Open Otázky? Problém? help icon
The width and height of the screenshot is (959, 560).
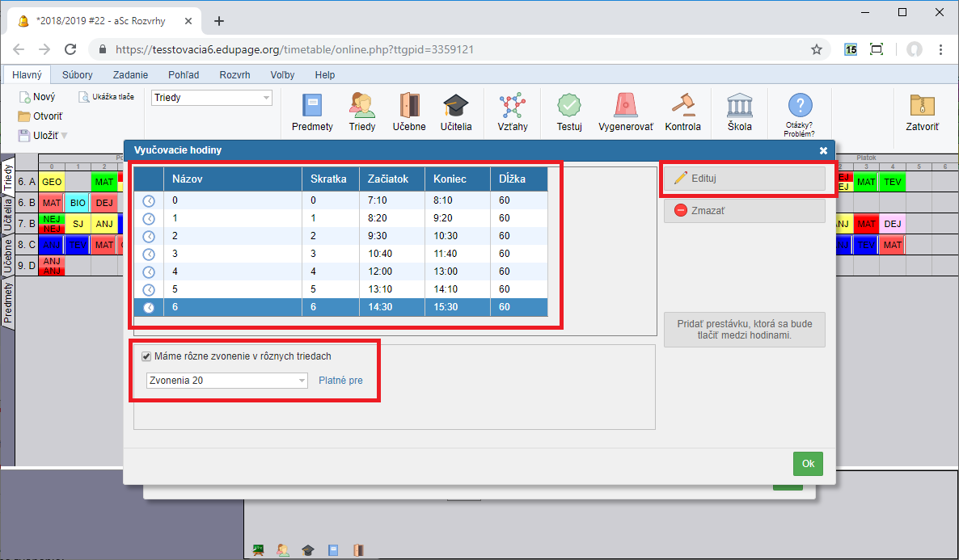pyautogui.click(x=800, y=115)
